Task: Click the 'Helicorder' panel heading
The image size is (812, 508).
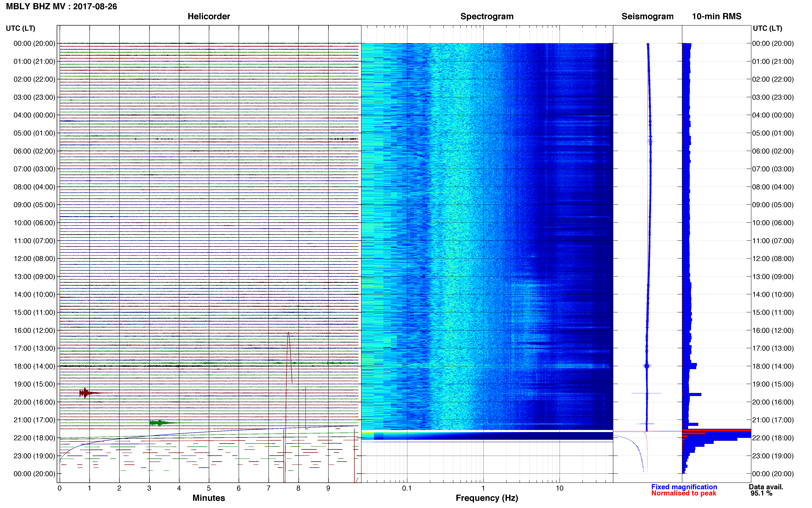Action: (x=208, y=16)
